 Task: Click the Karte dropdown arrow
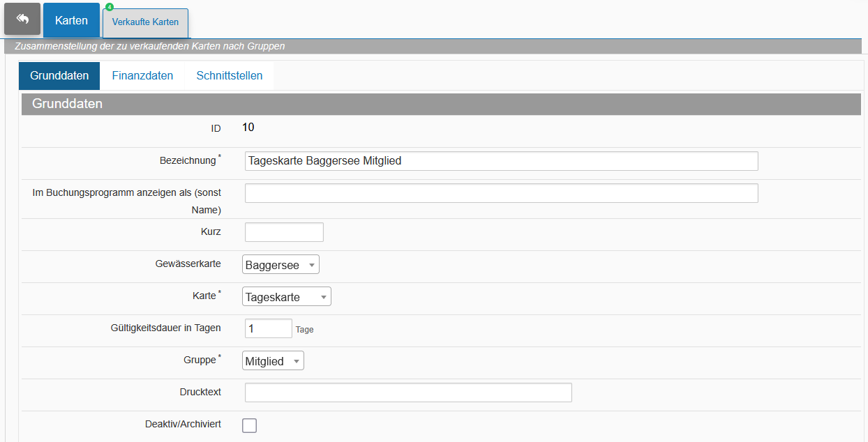(323, 298)
